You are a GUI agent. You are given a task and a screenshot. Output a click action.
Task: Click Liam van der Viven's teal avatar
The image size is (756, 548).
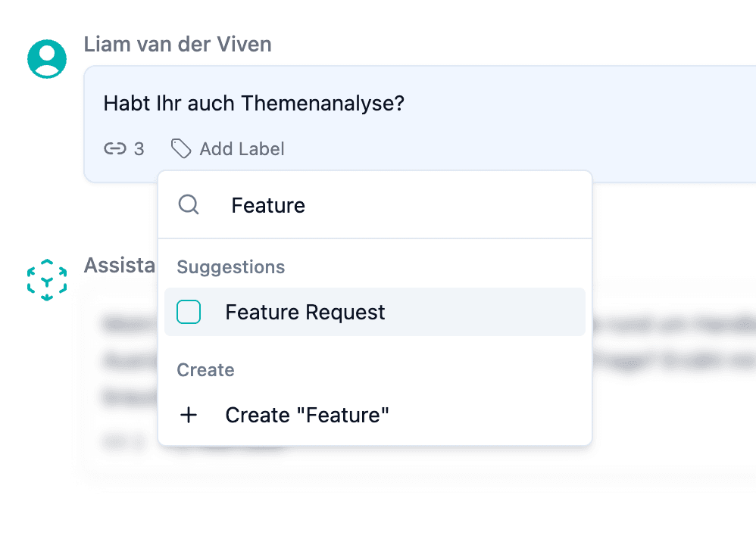pyautogui.click(x=47, y=58)
